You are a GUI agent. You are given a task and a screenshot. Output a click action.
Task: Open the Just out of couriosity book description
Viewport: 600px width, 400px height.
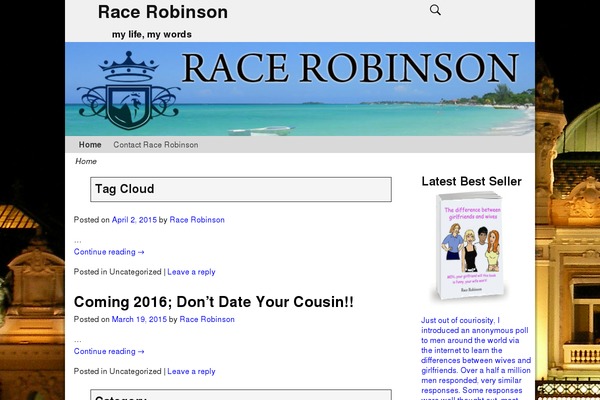point(476,358)
